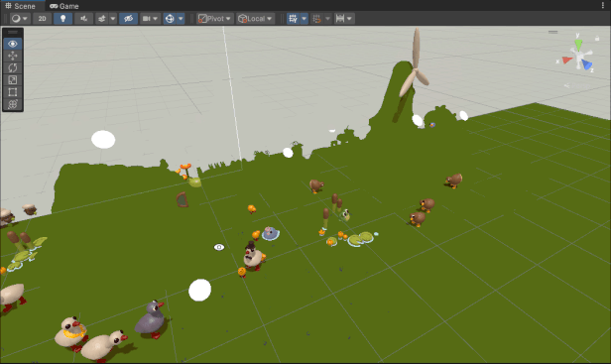Switch to the Game tab
Image resolution: width=611 pixels, height=364 pixels.
[64, 6]
